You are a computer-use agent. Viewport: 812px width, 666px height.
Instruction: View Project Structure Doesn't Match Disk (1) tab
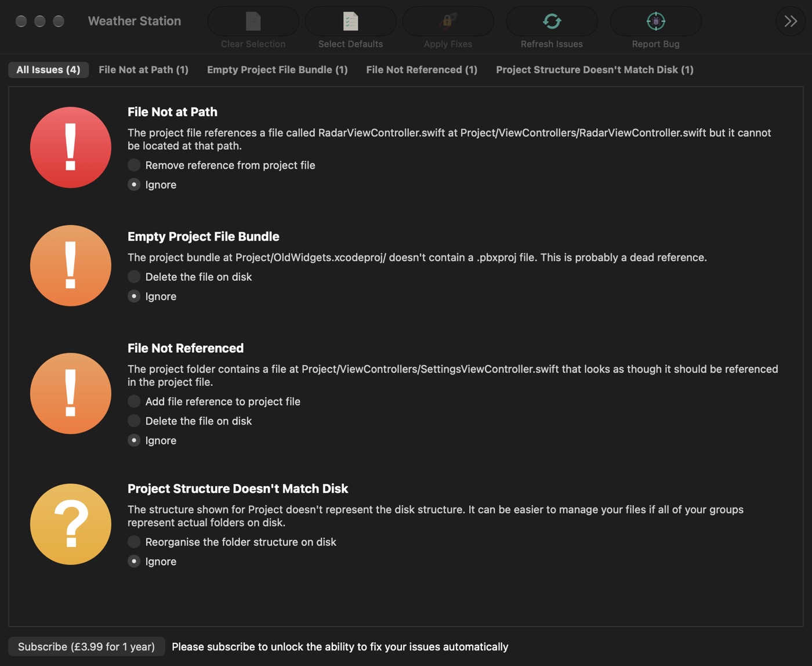[594, 70]
